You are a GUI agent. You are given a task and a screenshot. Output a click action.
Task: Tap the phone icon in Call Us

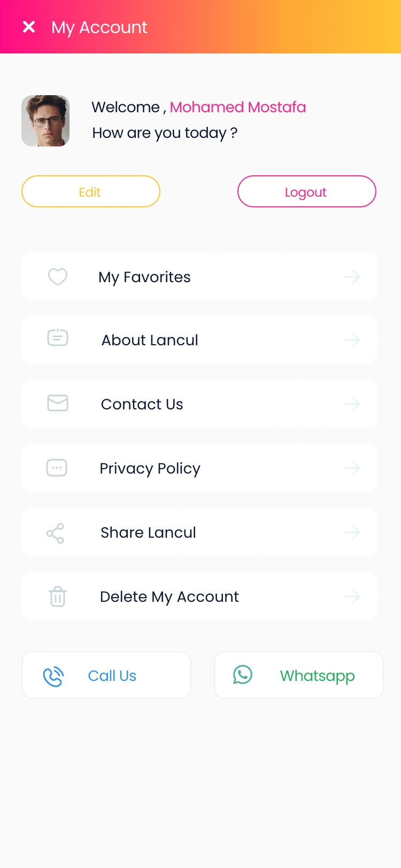pos(53,677)
